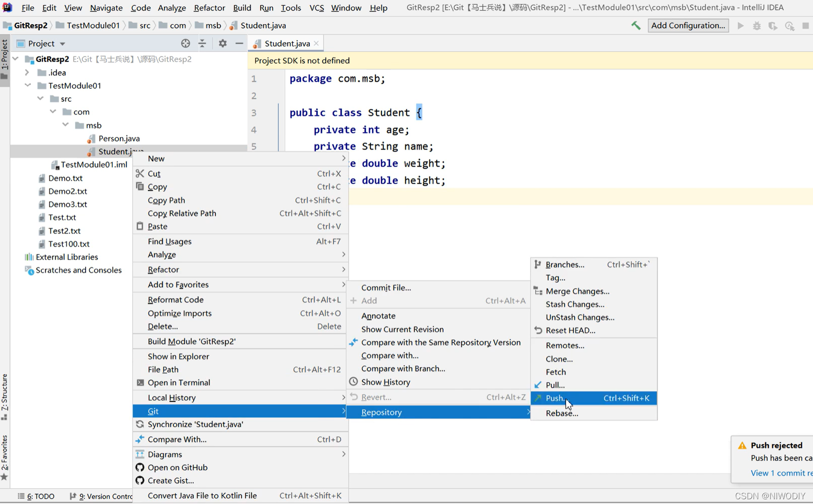Click the Debug bug icon in toolbar

(x=757, y=26)
